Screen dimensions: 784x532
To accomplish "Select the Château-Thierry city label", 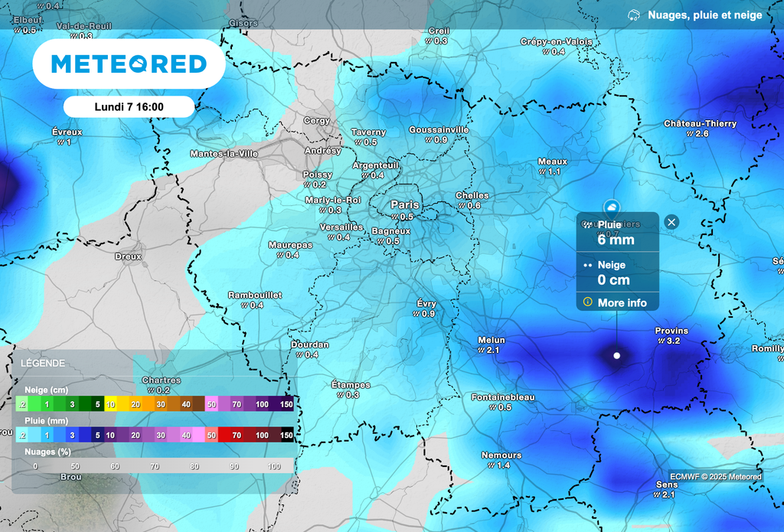I will click(700, 123).
